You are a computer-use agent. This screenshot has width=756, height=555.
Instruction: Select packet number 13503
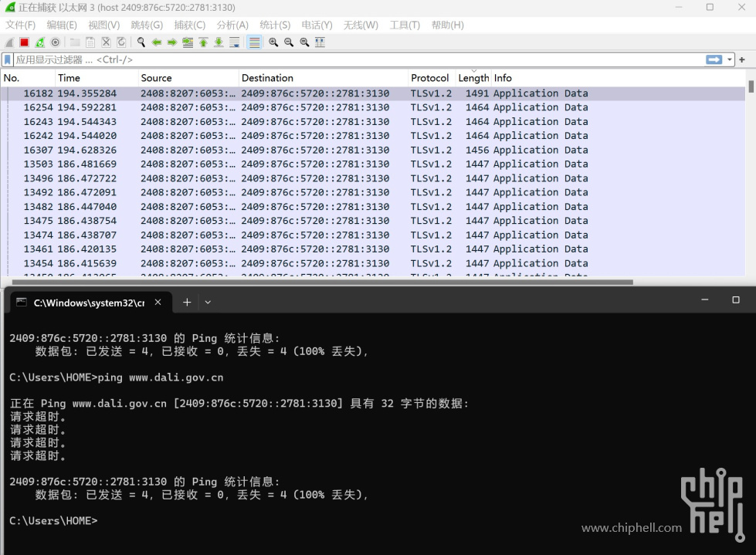pos(373,164)
